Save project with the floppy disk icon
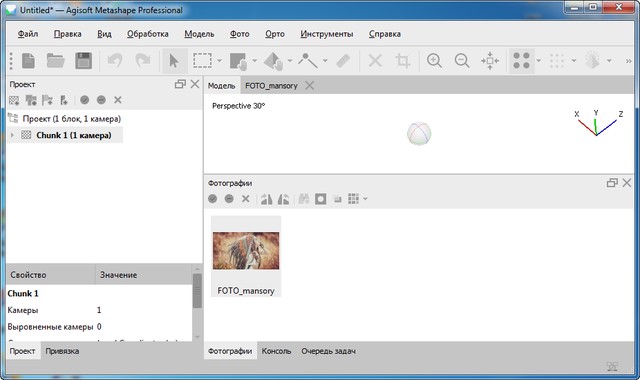 (83, 61)
